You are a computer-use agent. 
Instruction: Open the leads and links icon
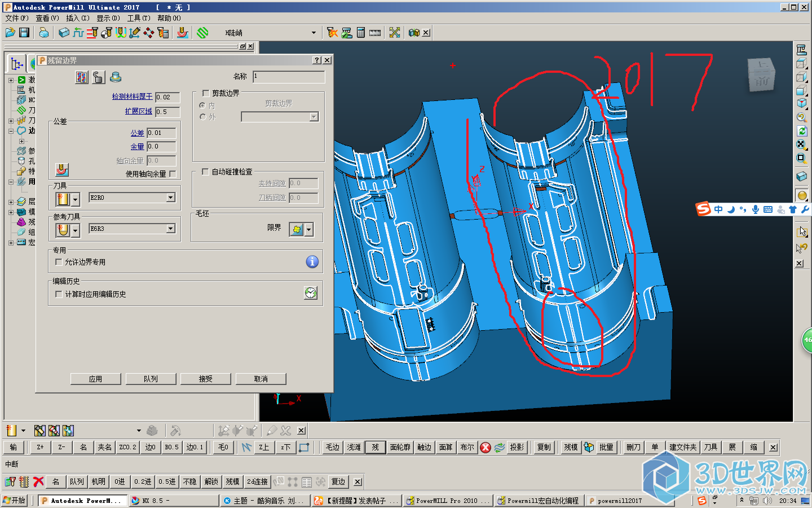coord(120,33)
